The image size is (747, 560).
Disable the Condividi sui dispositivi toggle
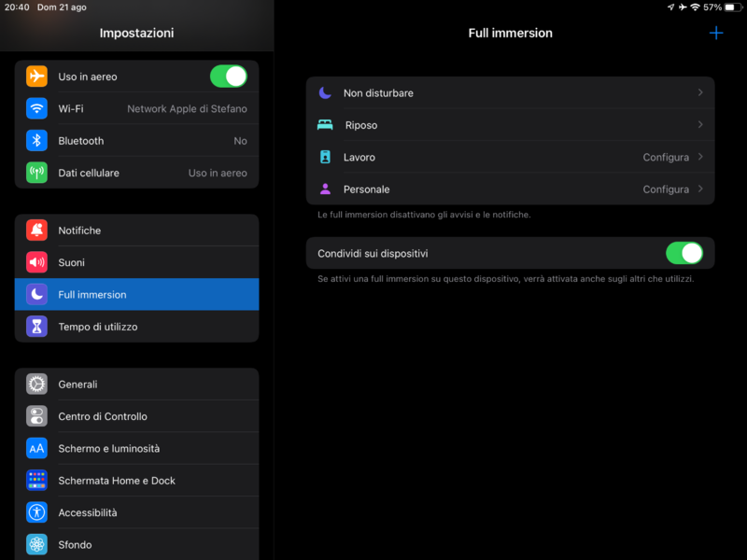(x=684, y=253)
